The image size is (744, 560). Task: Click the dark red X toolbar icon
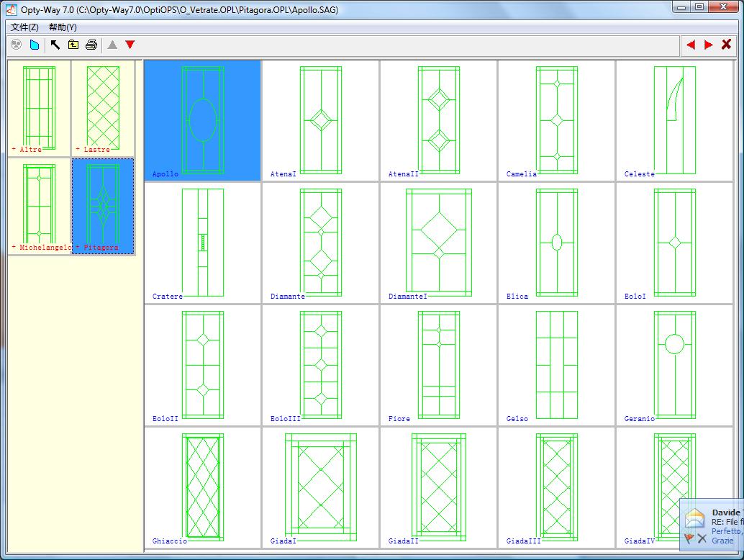726,45
